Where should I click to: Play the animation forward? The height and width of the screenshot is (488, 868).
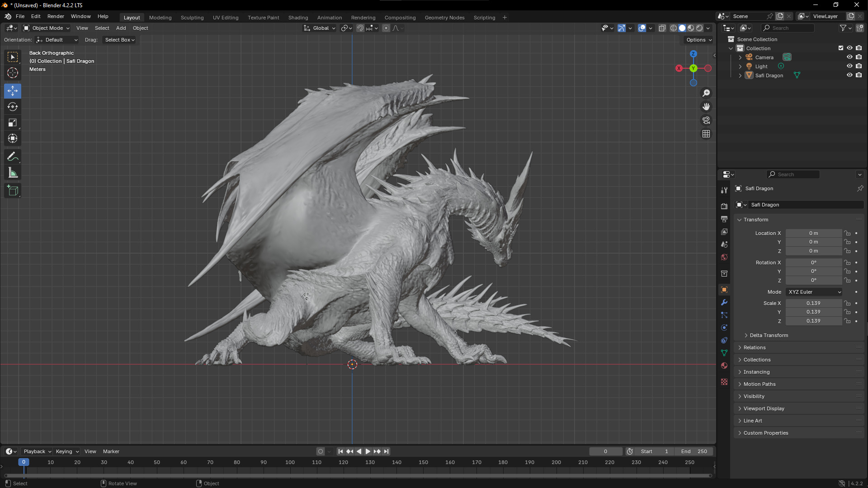(x=368, y=451)
